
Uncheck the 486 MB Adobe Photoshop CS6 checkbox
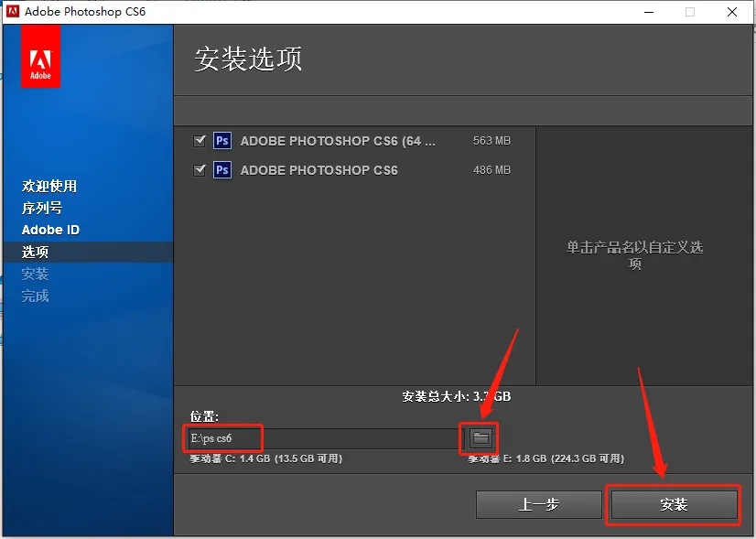(200, 169)
